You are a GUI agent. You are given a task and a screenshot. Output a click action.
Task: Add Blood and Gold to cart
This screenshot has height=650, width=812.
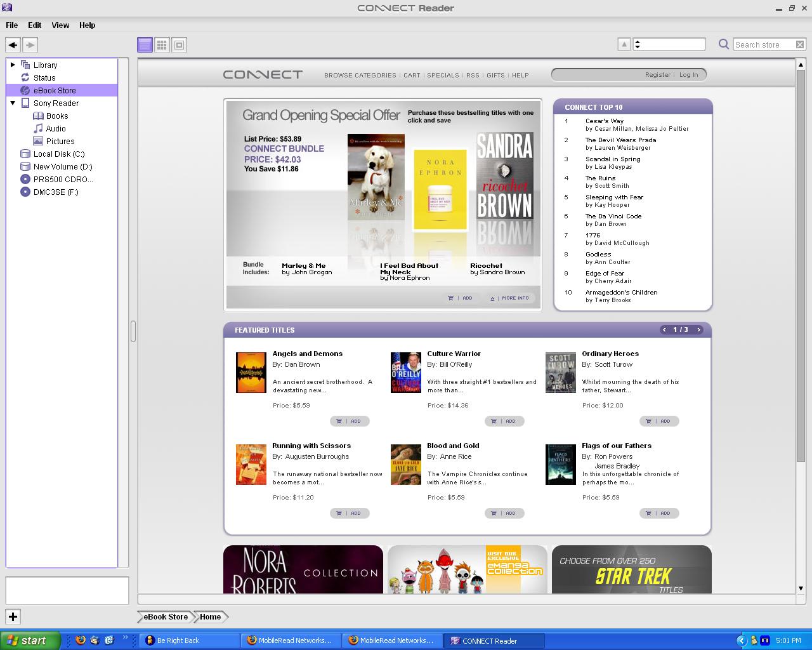pyautogui.click(x=504, y=513)
